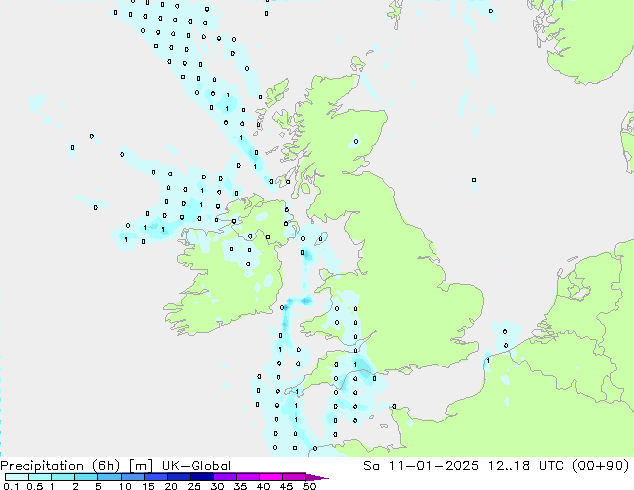Click the legend value label '0.1'
Image resolution: width=634 pixels, height=490 pixels.
click(x=11, y=486)
